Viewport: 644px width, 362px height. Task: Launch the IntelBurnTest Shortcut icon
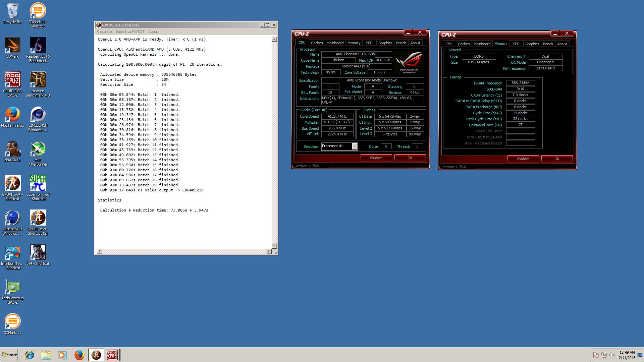12,257
